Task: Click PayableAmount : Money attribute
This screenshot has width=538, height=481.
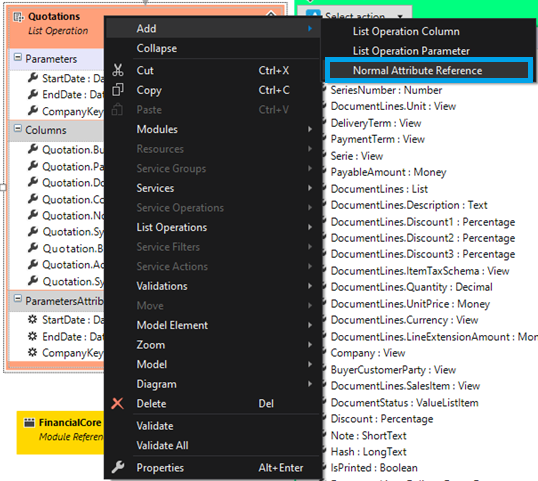Action: pyautogui.click(x=388, y=172)
